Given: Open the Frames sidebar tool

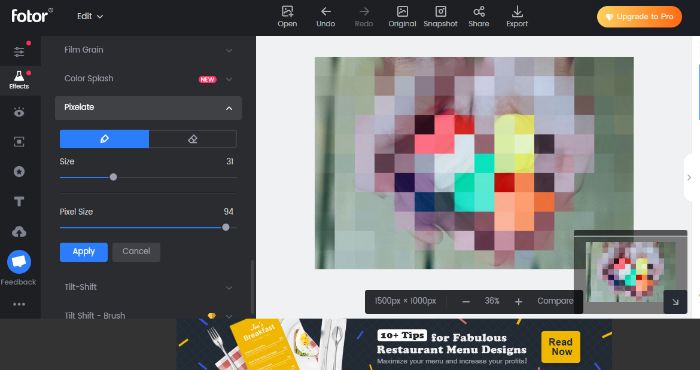Looking at the screenshot, I should pos(19,142).
